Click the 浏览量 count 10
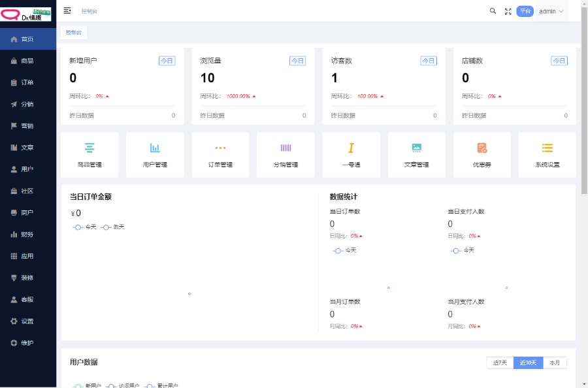The width and height of the screenshot is (588, 388). tap(207, 78)
